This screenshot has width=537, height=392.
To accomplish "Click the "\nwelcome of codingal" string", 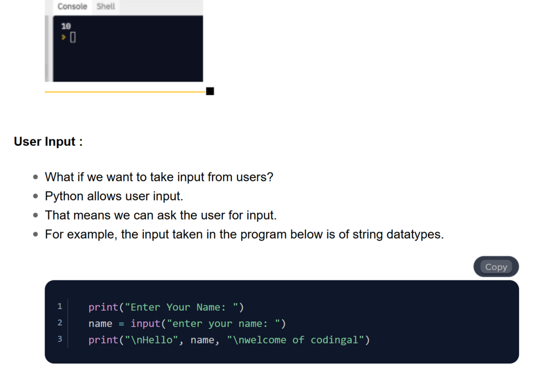I will [x=295, y=340].
